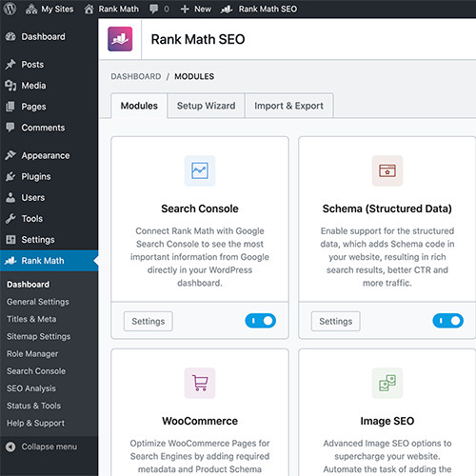Open the My Sites admin bar menu
Viewport: 476px width, 476px height.
(x=50, y=9)
